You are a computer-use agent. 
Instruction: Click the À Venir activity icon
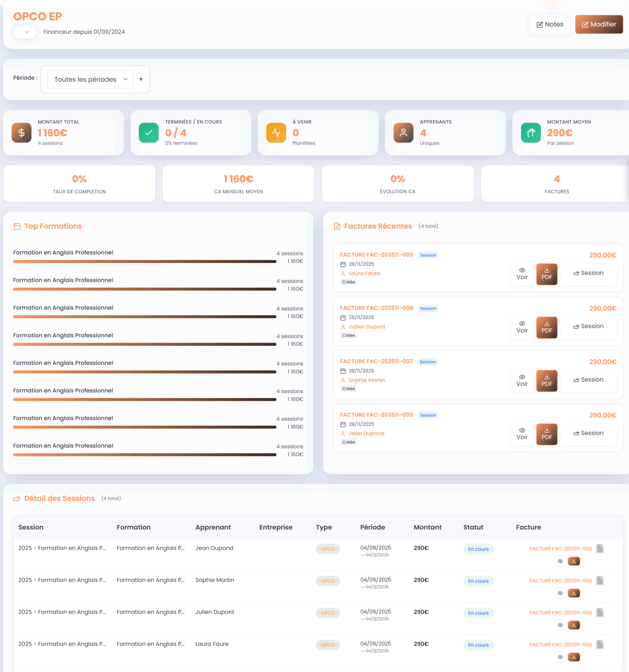pos(276,133)
